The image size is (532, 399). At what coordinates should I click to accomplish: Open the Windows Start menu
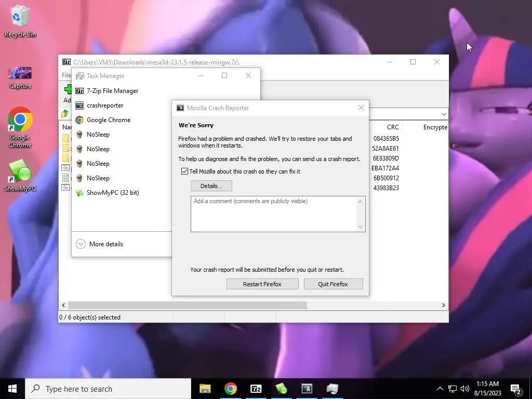point(12,389)
